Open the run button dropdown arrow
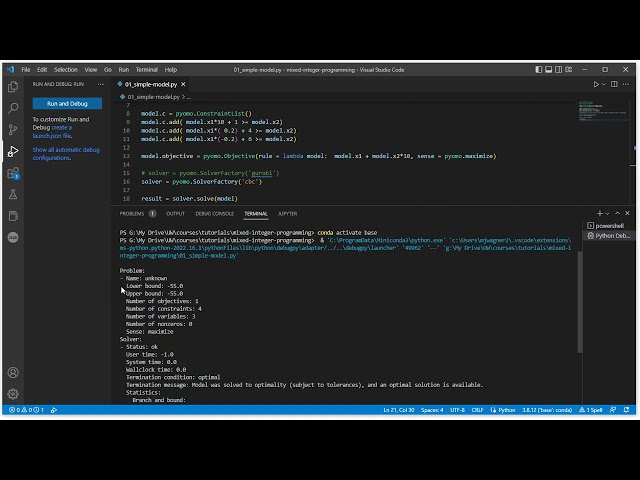Image resolution: width=640 pixels, height=480 pixels. (x=604, y=84)
